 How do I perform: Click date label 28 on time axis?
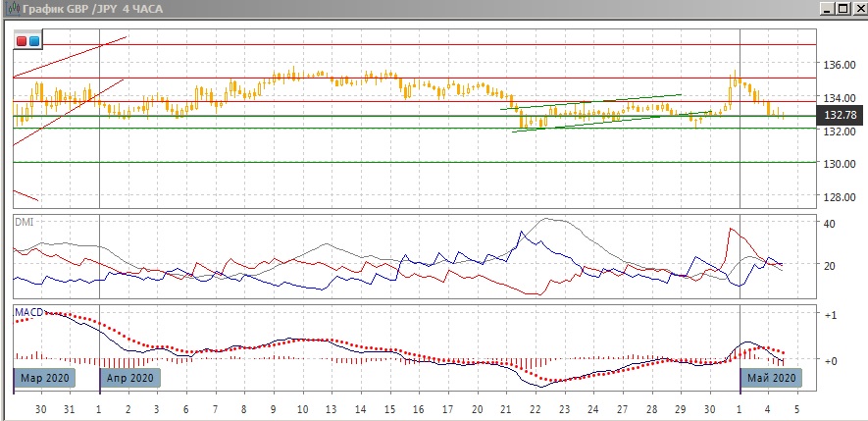[x=651, y=409]
